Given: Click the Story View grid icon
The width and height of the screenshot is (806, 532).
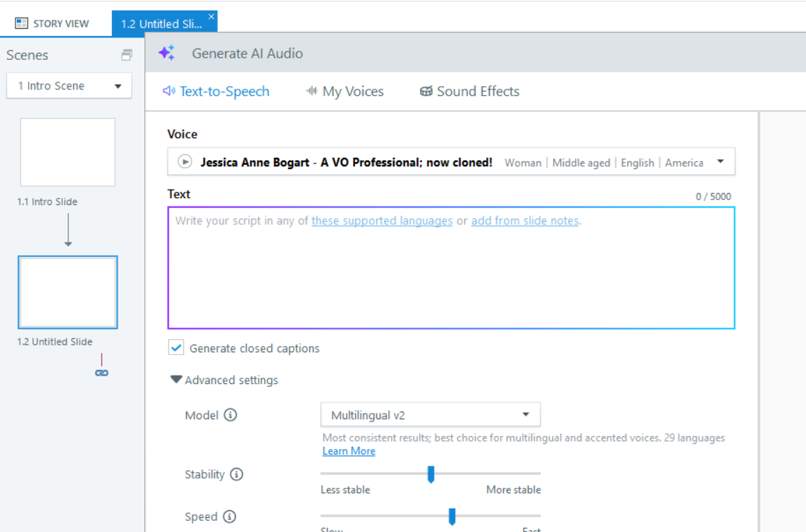Looking at the screenshot, I should 22,23.
